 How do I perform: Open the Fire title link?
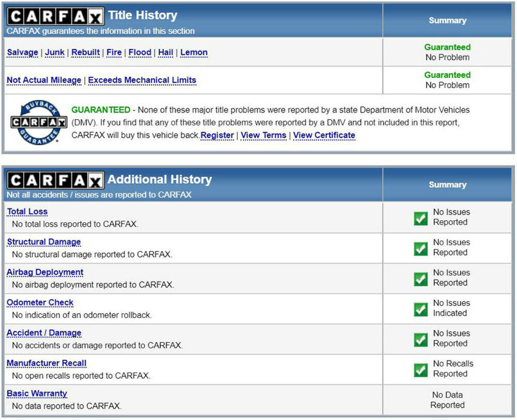(x=114, y=52)
